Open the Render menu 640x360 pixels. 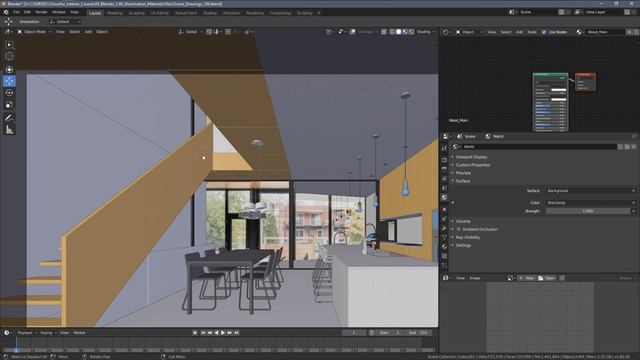41,12
